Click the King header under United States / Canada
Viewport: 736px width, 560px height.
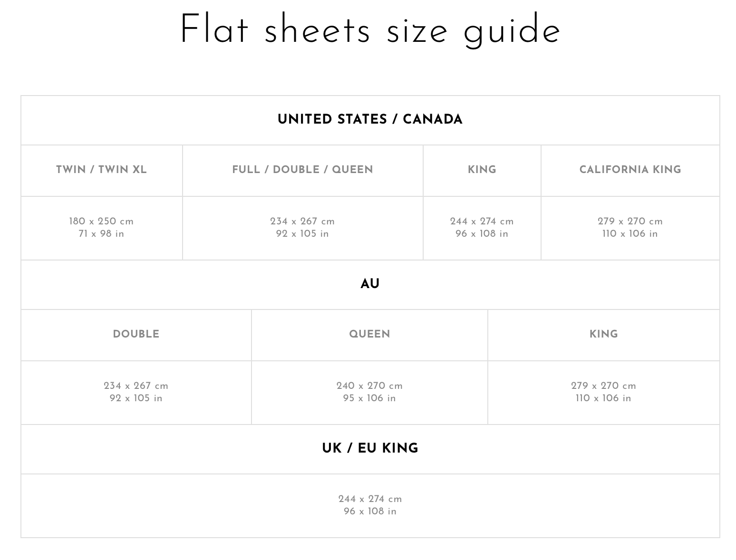click(482, 170)
